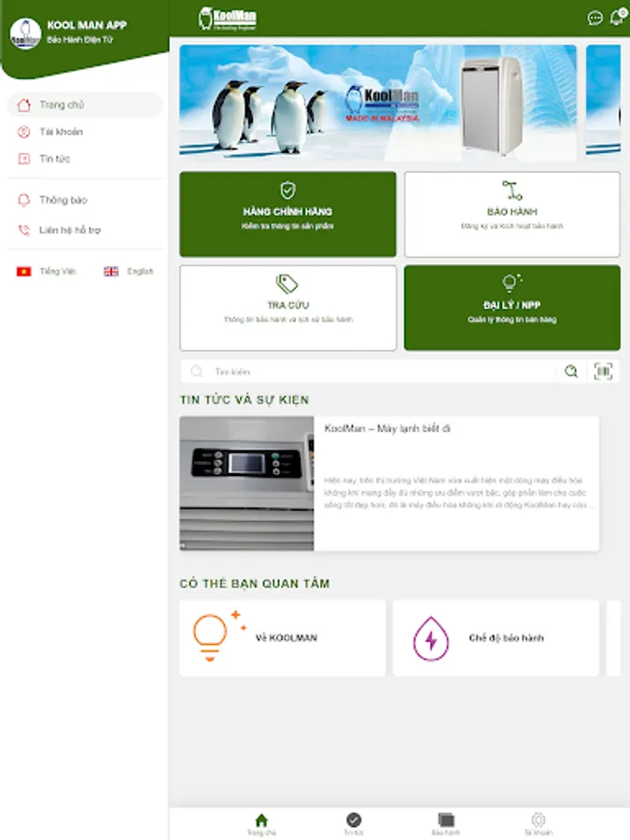Image resolution: width=630 pixels, height=840 pixels.
Task: Click the lightbulb icon on Đại lý / NPP
Action: click(x=511, y=282)
